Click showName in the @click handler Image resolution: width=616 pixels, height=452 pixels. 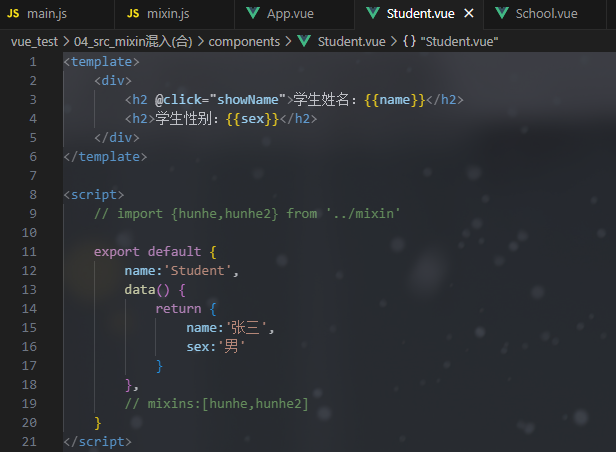[x=248, y=100]
